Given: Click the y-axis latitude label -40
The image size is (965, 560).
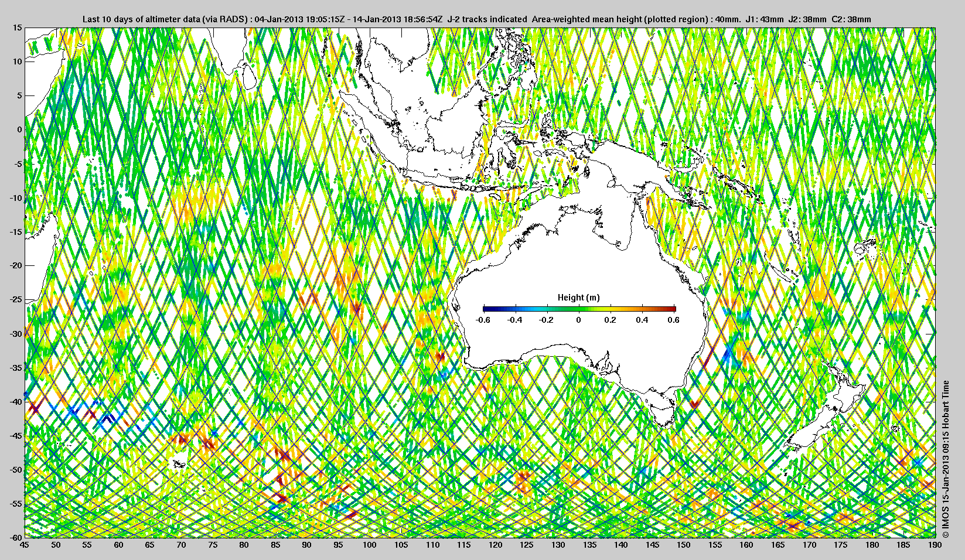Looking at the screenshot, I should click(x=16, y=401).
